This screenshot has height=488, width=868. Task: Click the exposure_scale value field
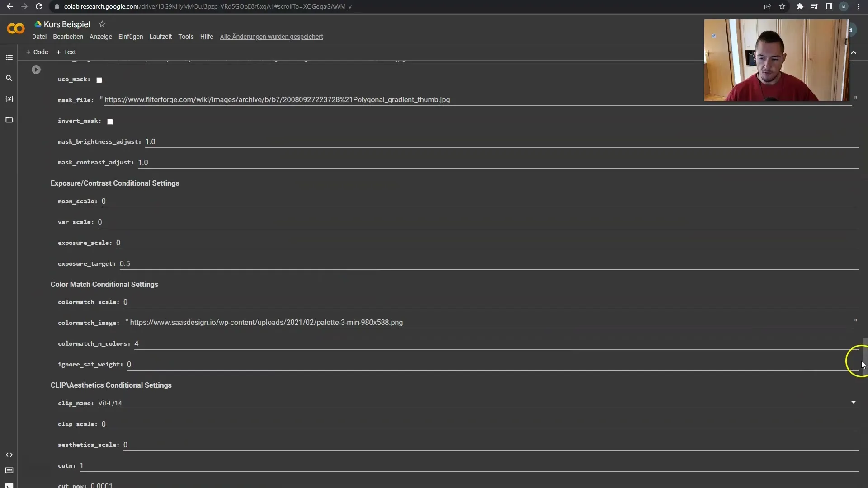click(x=487, y=243)
